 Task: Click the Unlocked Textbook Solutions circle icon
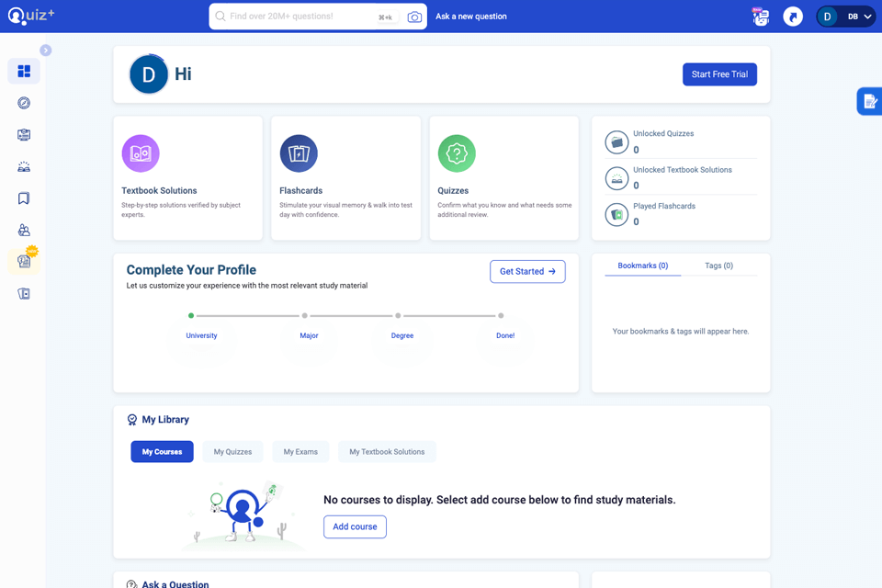click(x=616, y=178)
